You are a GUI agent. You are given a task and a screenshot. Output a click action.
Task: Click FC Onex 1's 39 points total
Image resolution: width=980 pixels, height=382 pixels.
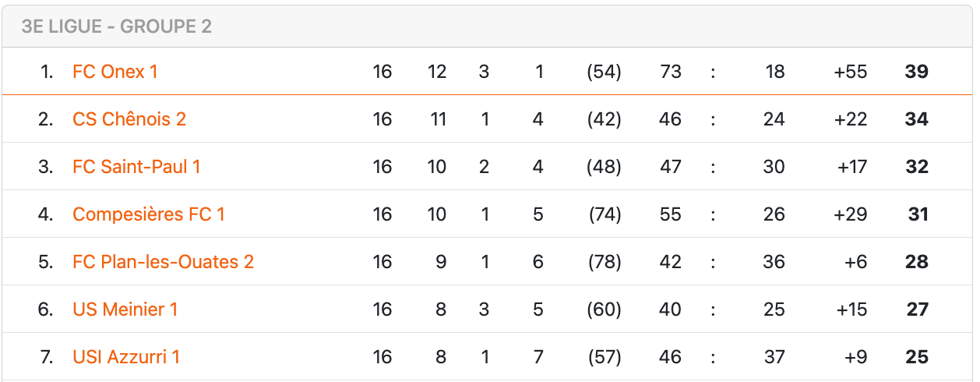pos(917,72)
